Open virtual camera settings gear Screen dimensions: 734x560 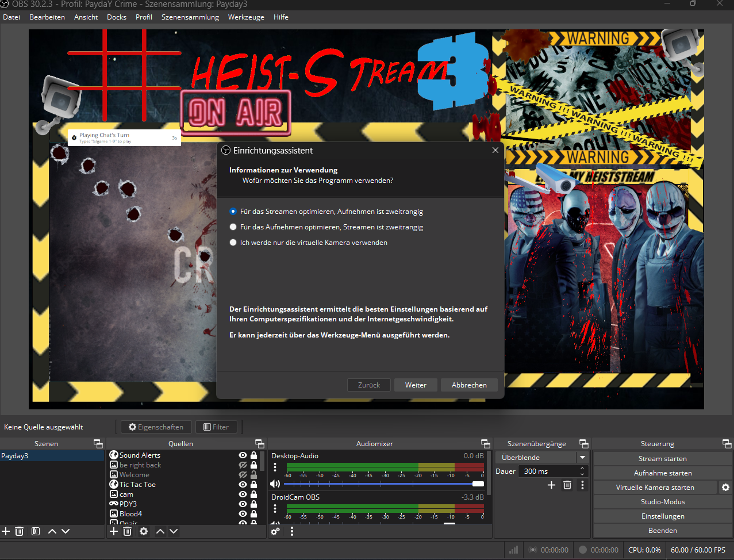coord(725,488)
